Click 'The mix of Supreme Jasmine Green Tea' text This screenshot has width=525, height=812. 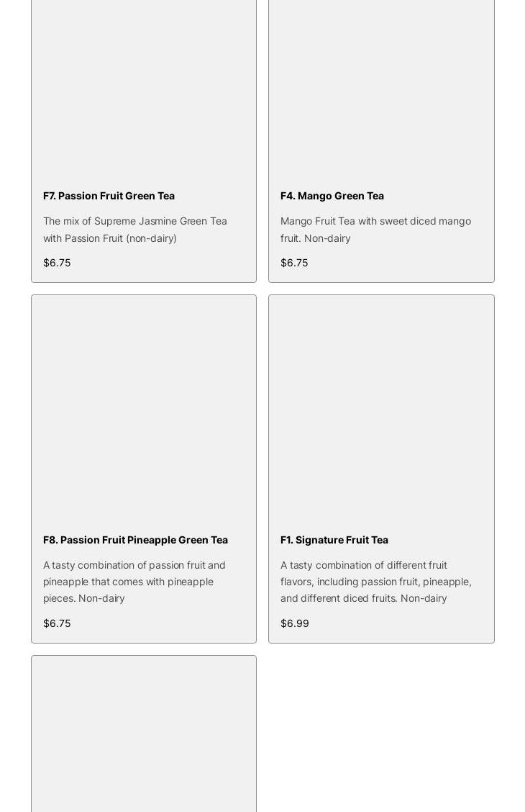(x=134, y=221)
